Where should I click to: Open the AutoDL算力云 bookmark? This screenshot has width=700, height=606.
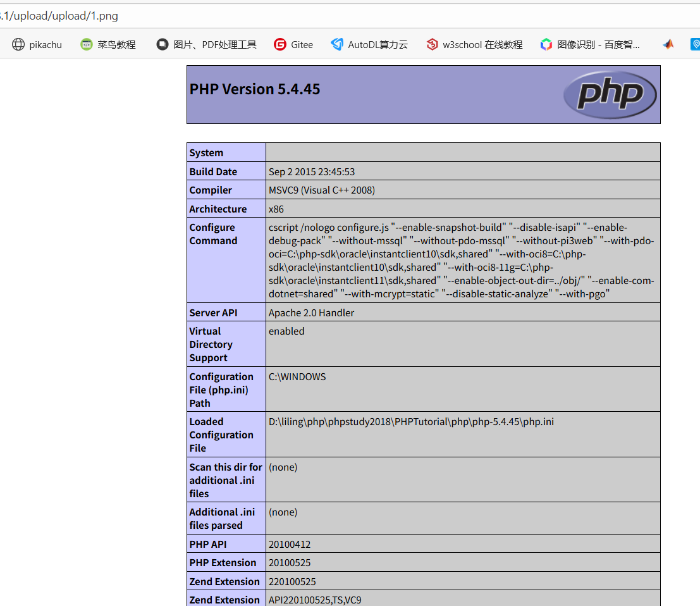pyautogui.click(x=369, y=45)
